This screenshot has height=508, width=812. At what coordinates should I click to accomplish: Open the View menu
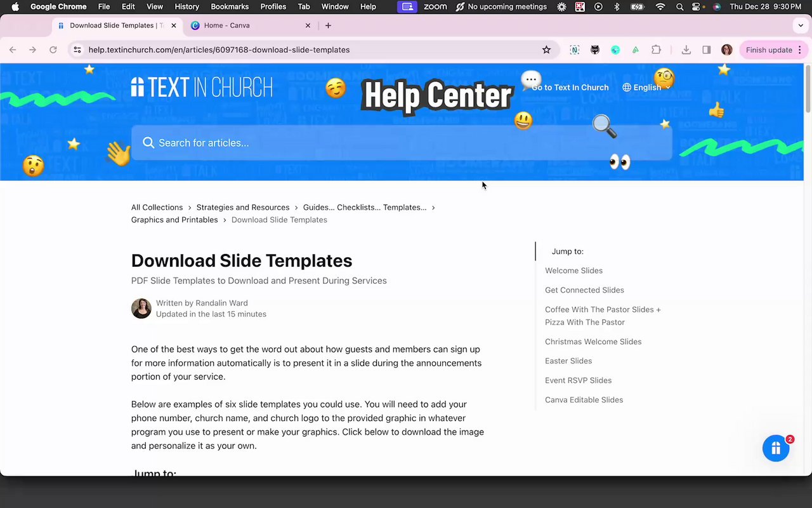tap(155, 6)
